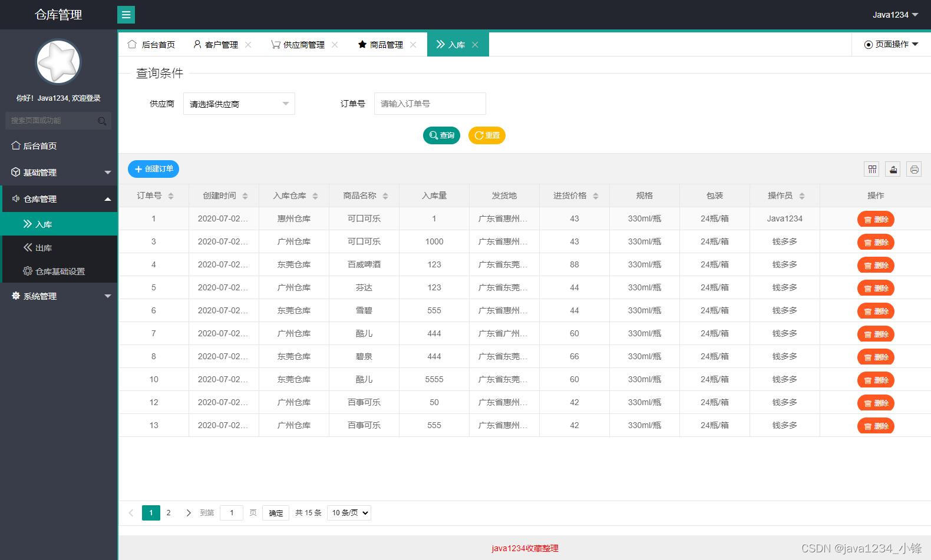
Task: Open 后台首页 in the sidebar
Action: 59,146
